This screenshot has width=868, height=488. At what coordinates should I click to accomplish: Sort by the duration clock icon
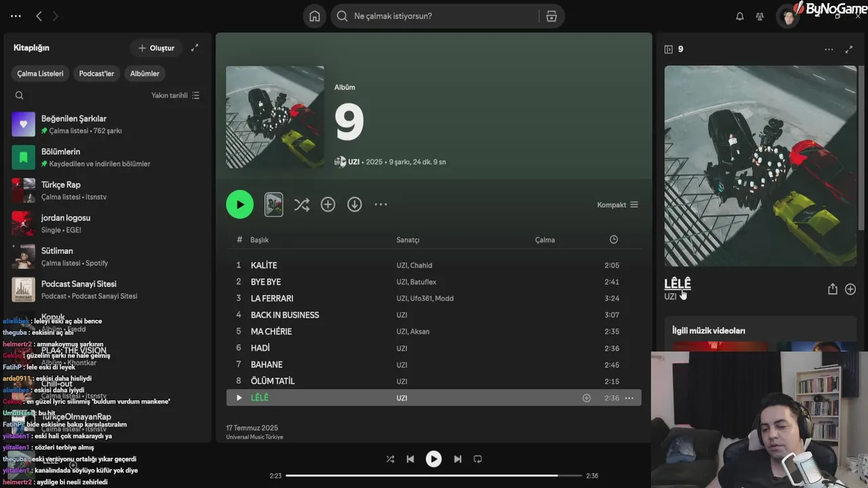point(614,239)
